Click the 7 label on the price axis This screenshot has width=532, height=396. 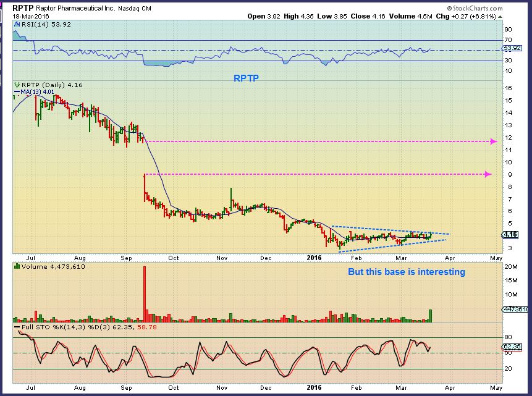pos(510,199)
